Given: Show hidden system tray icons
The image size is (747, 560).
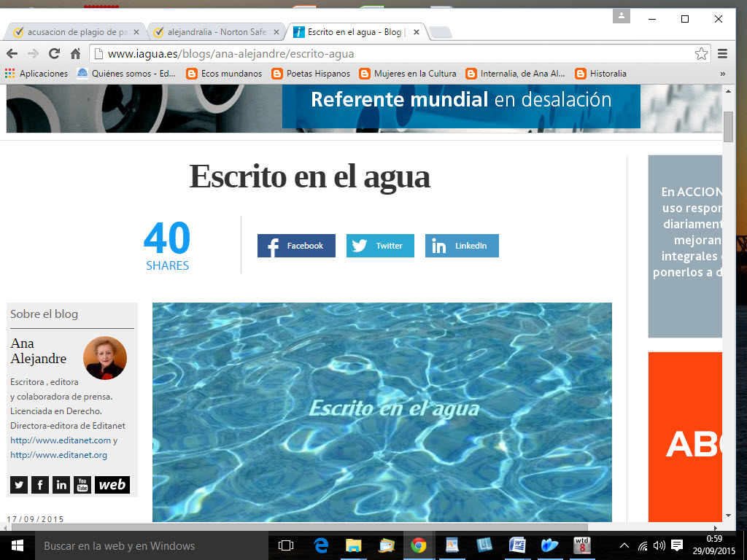Looking at the screenshot, I should 624,545.
